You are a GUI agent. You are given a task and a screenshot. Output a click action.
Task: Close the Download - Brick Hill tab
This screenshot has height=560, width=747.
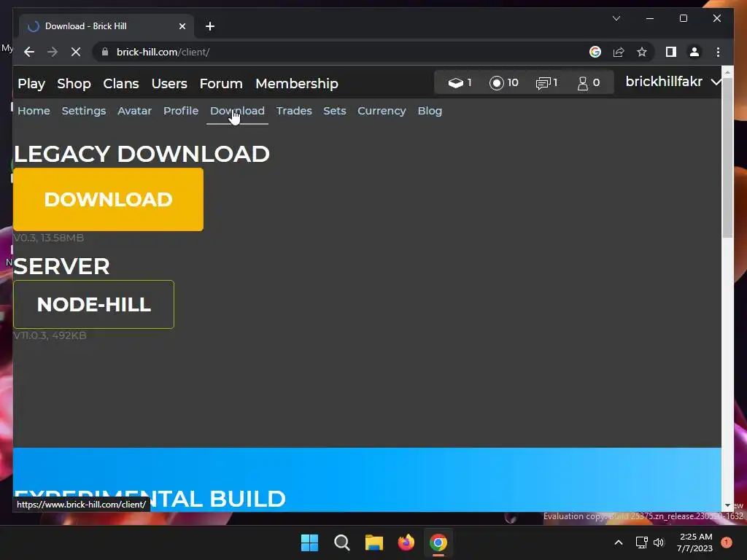[x=182, y=26]
